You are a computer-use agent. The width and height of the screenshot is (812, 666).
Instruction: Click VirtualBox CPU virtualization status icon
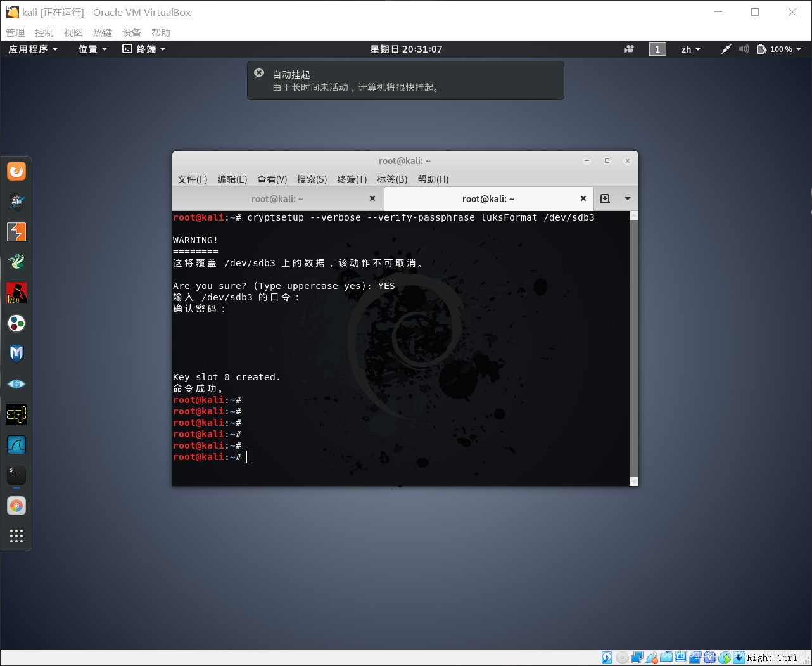click(710, 658)
